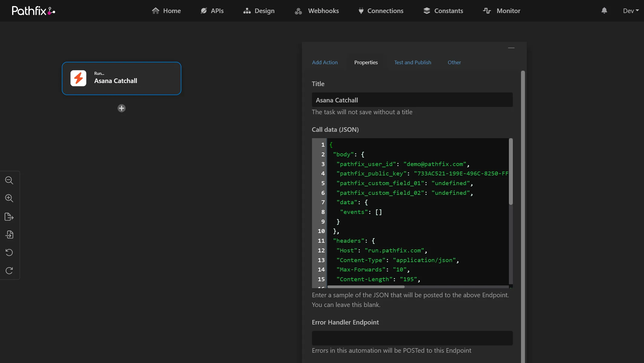Click the "events": [] line
Viewport: 644px width, 363px height.
tap(361, 212)
